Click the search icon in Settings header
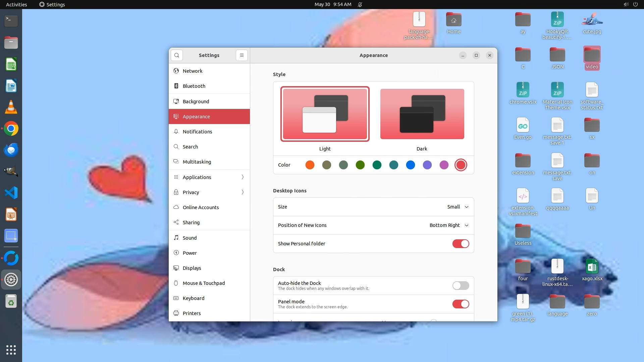The image size is (644, 362). 177,55
